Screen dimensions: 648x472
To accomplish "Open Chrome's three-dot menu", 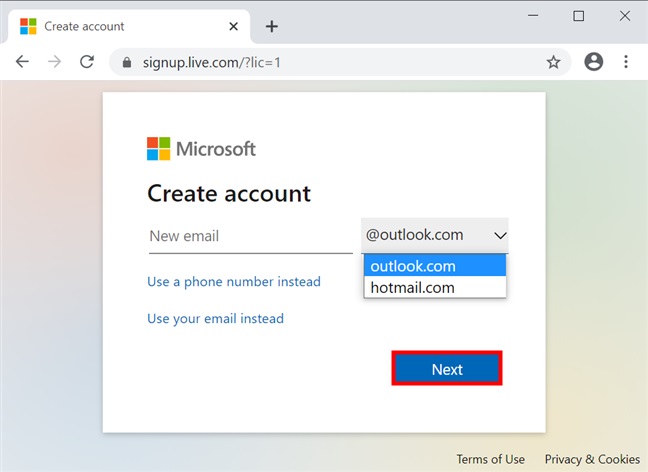I will point(627,62).
